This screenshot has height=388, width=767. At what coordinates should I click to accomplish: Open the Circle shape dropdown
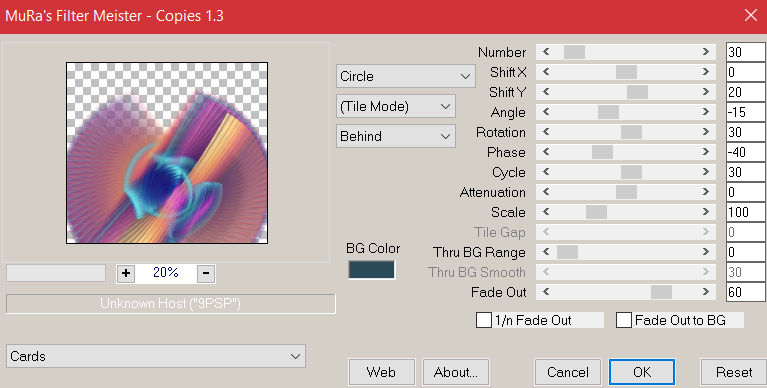click(x=406, y=76)
